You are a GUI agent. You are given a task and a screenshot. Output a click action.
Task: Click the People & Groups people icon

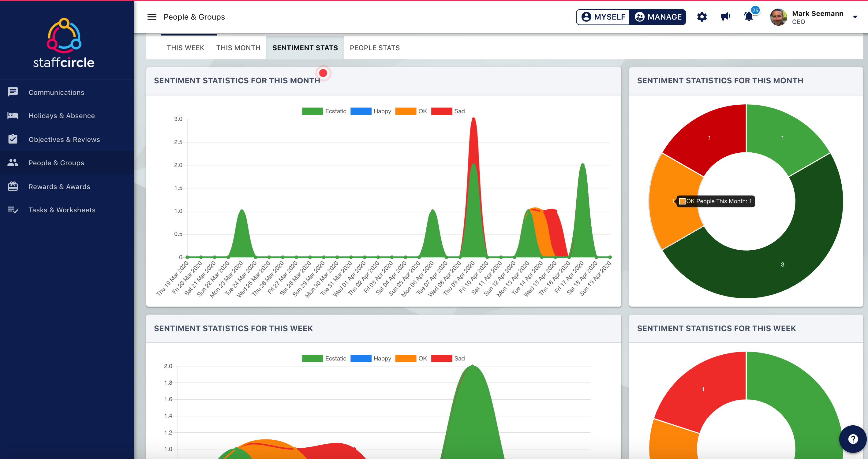click(13, 162)
